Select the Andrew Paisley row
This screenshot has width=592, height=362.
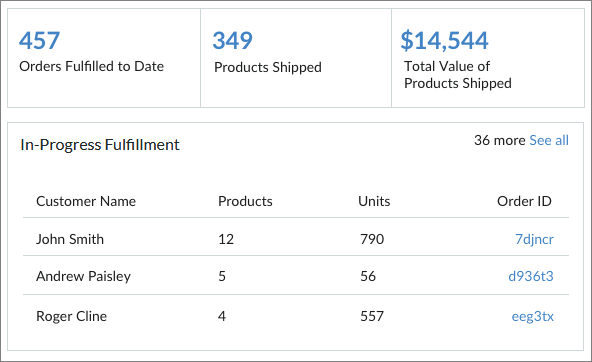296,275
